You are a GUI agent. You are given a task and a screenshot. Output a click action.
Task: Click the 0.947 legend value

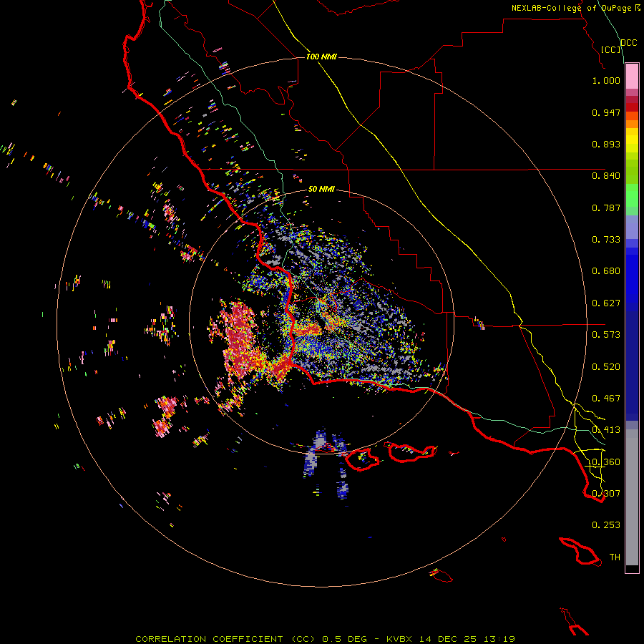coord(606,112)
